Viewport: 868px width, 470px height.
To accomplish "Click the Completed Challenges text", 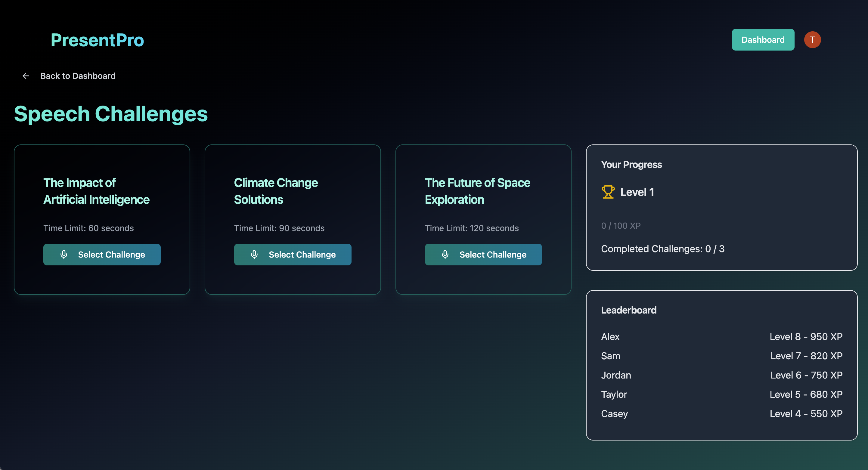I will click(662, 249).
